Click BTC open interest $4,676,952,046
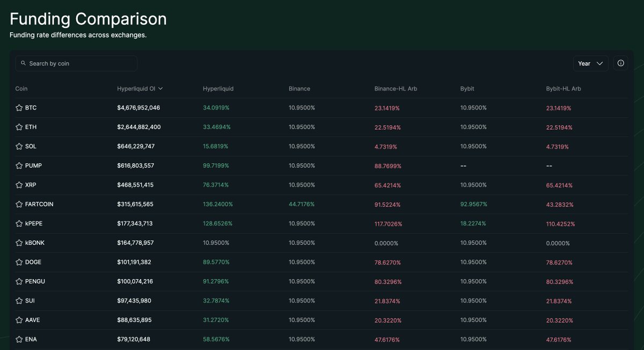Viewport: 644px width, 350px height. click(138, 108)
